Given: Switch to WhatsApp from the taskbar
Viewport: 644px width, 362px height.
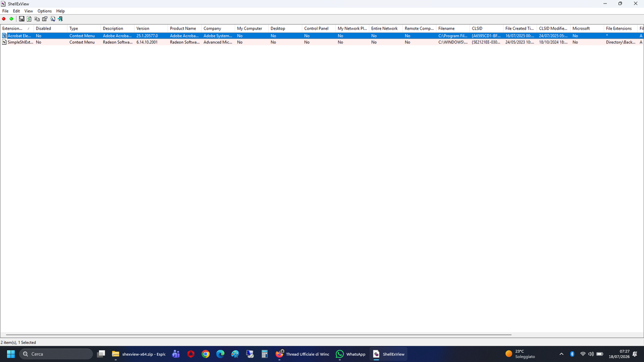Looking at the screenshot, I should point(351,354).
